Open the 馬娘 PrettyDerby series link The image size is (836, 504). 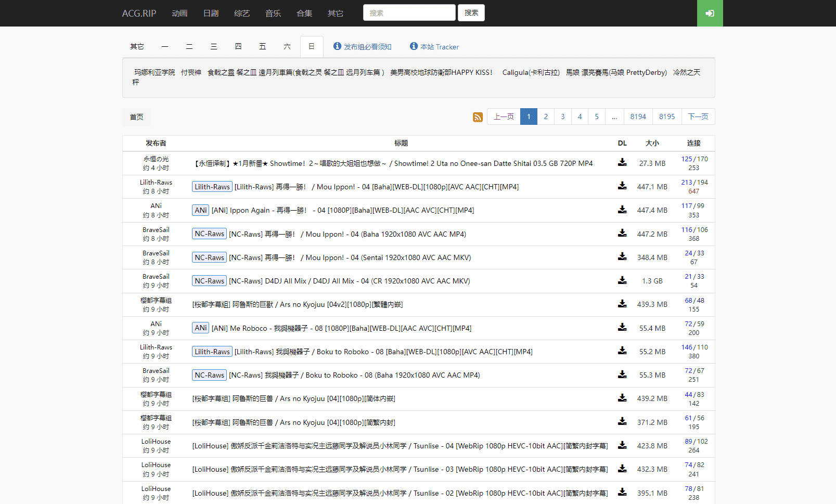[x=616, y=72]
